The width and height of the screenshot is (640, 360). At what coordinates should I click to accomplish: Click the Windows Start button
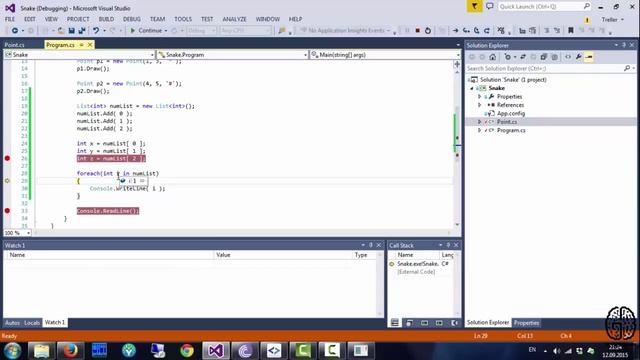coord(12,351)
